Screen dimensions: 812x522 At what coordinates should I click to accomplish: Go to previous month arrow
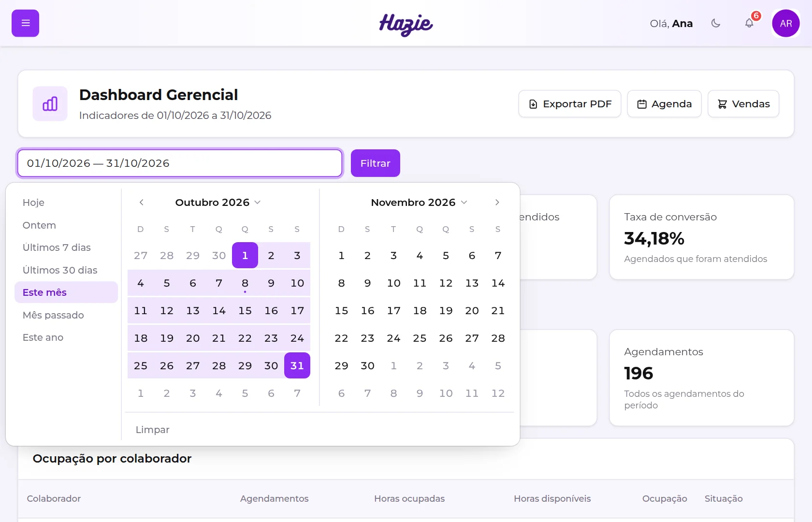tap(141, 203)
